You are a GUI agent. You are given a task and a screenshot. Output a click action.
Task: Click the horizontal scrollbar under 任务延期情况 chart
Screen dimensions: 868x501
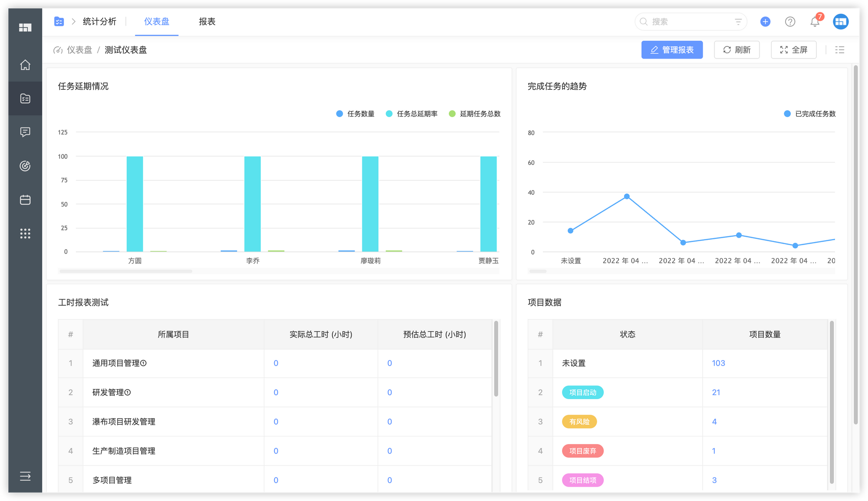click(x=126, y=271)
